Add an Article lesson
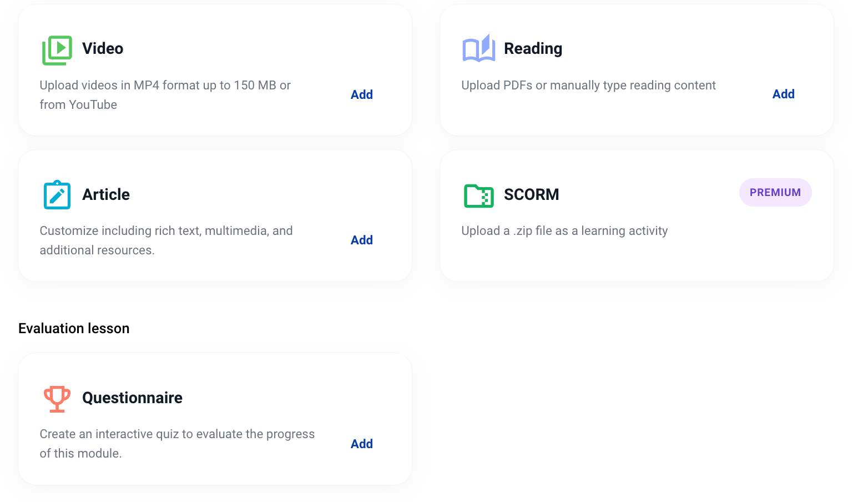Screen dimensions: 868x502 click(x=361, y=240)
